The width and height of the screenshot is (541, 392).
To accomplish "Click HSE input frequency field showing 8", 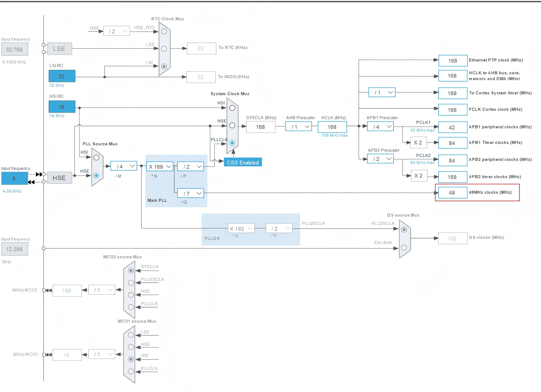I will coord(14,178).
